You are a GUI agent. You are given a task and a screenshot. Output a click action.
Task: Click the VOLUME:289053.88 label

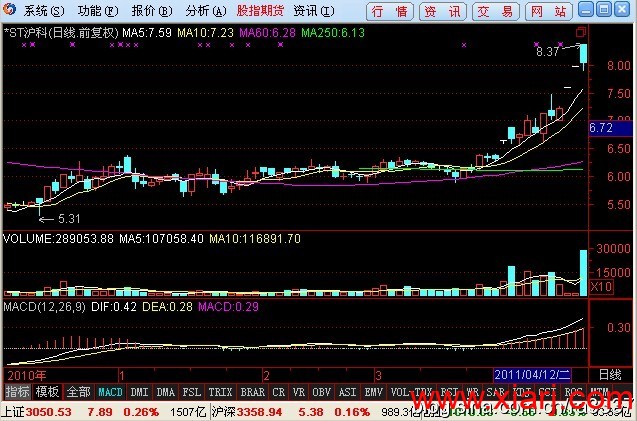tap(58, 239)
